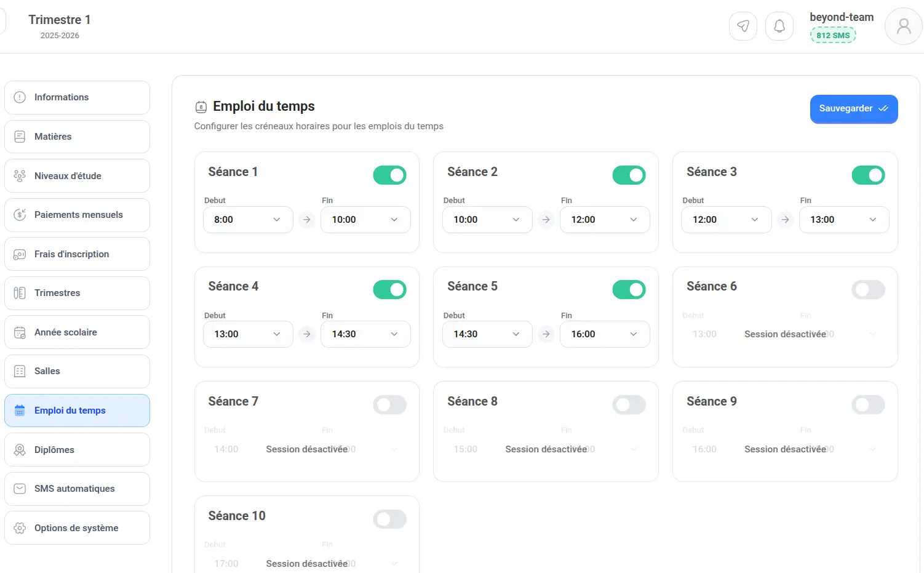
Task: Disable the Séance 1 toggle
Action: [390, 175]
